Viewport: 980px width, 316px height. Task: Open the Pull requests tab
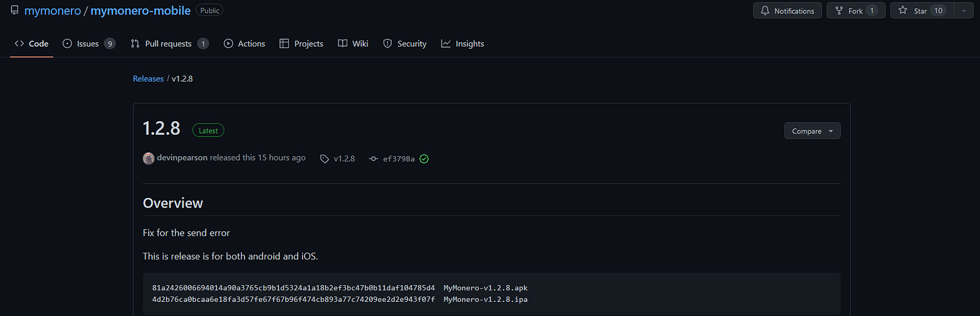(170, 44)
